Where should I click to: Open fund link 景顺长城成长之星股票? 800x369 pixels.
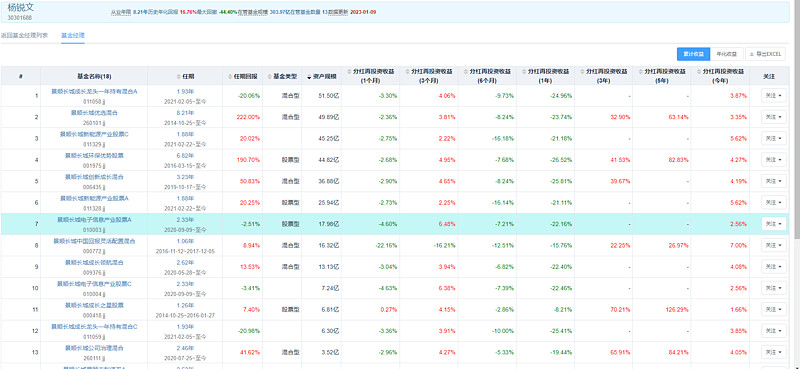click(94, 305)
